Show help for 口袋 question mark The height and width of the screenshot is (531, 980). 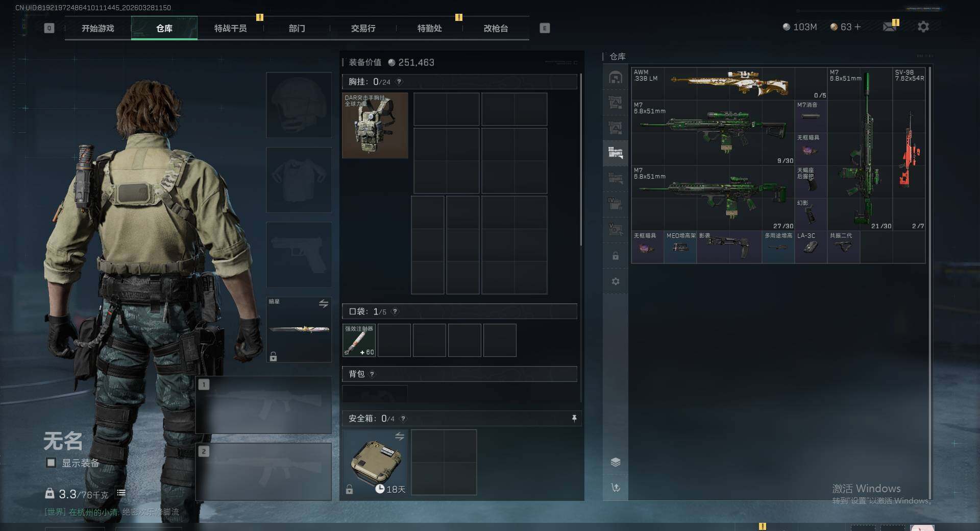click(x=395, y=311)
